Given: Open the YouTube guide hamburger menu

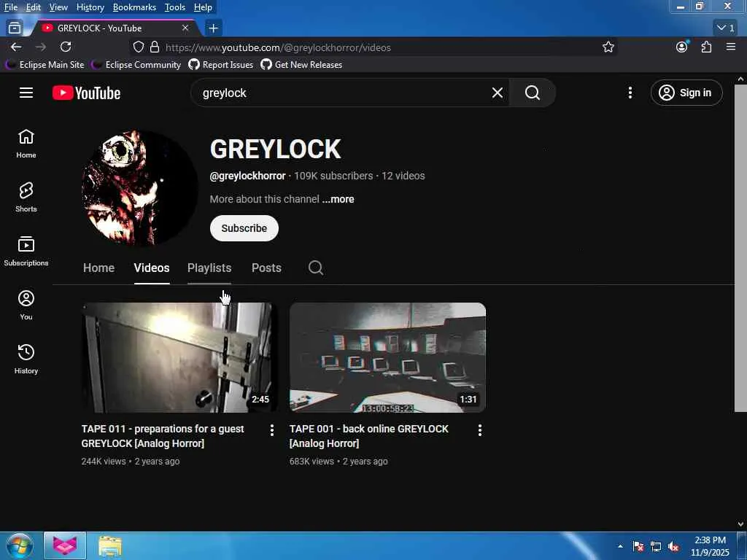Looking at the screenshot, I should pyautogui.click(x=26, y=93).
